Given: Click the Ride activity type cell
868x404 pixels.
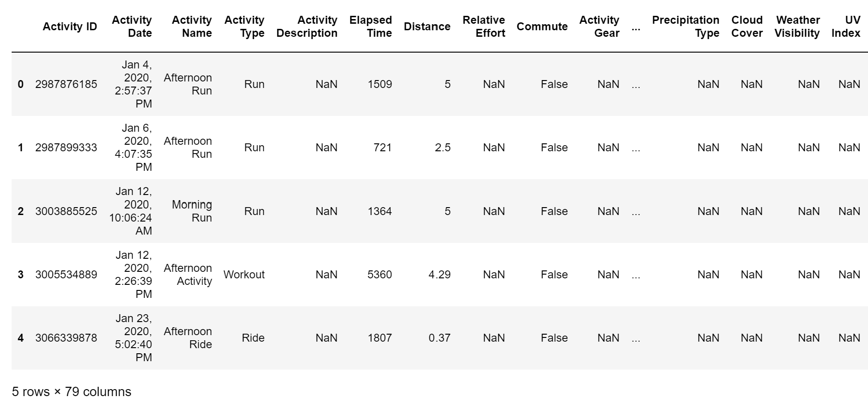Looking at the screenshot, I should coord(253,338).
